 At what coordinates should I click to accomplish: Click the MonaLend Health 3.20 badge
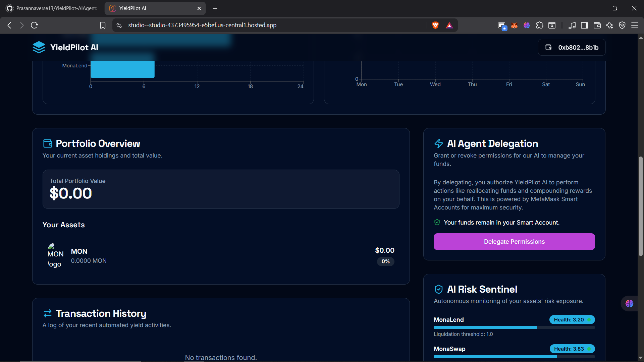(x=572, y=320)
